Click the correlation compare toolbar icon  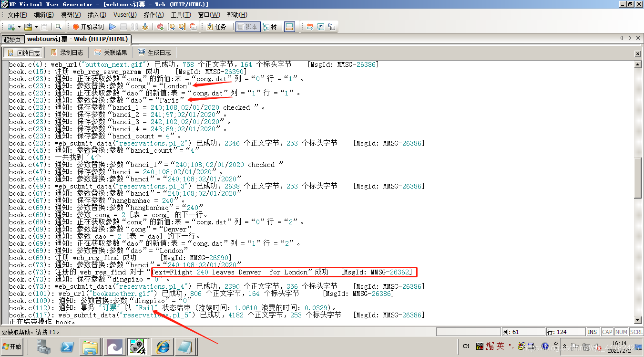pos(310,27)
